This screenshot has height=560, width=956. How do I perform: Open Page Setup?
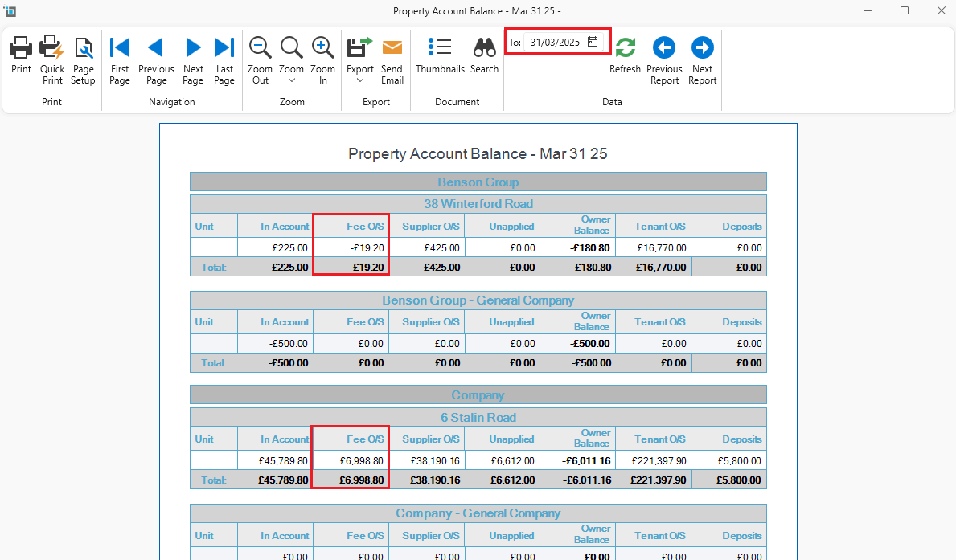click(x=83, y=48)
